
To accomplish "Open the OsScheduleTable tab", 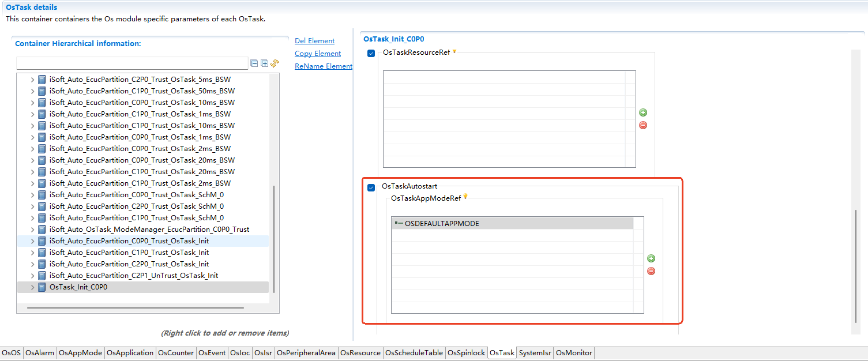I will 414,353.
